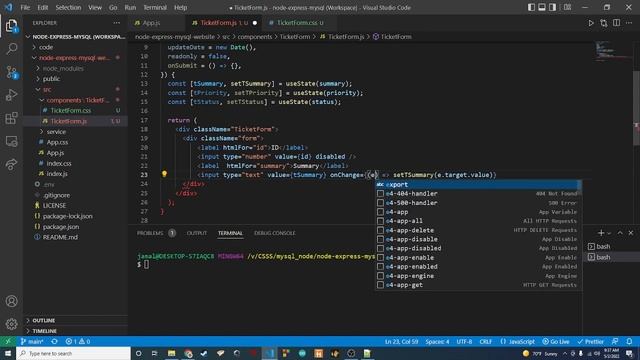Toggle checkbox for e4-app-all suggestion
This screenshot has width=640, height=360.
pos(380,221)
